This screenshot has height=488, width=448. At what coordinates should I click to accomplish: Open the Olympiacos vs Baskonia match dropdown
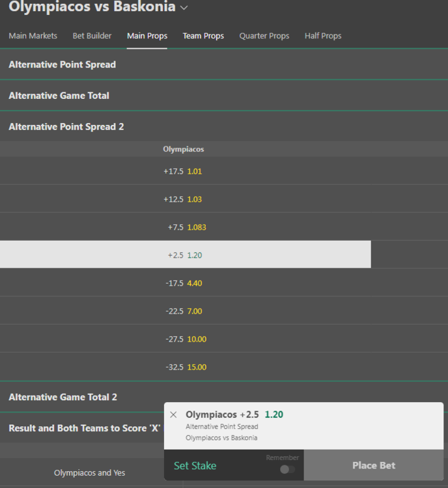(184, 8)
